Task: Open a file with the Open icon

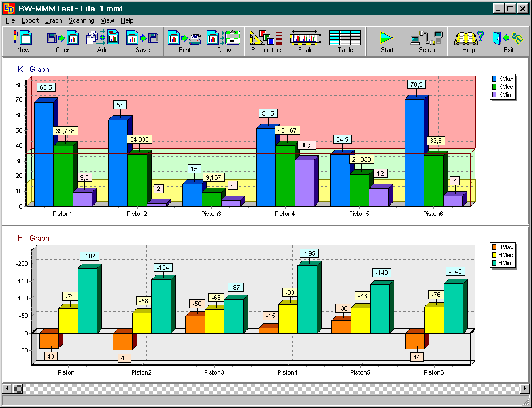Action: click(63, 39)
